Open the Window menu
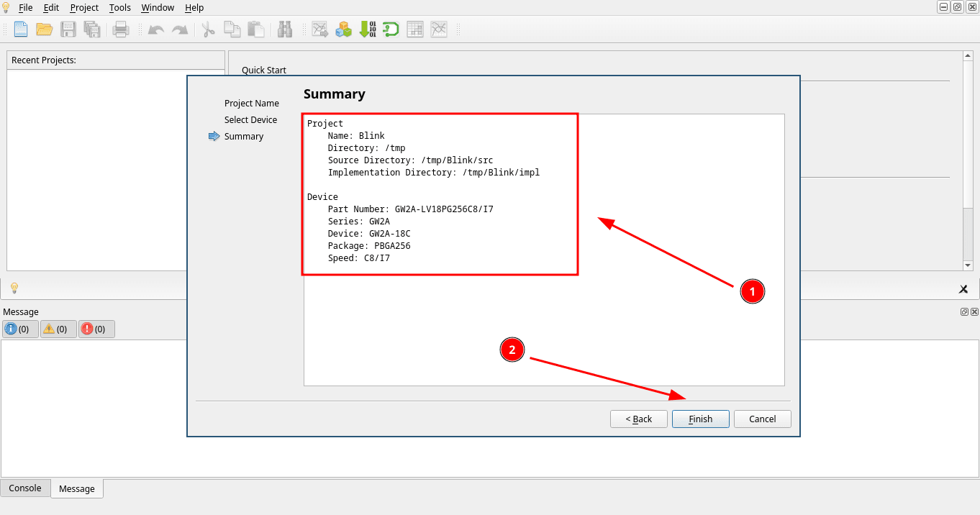The width and height of the screenshot is (980, 515). pyautogui.click(x=158, y=7)
